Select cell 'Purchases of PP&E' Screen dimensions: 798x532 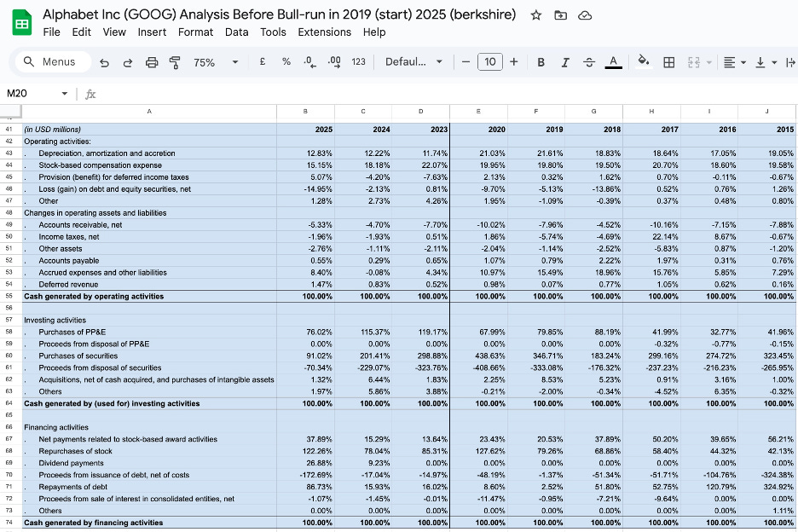149,332
